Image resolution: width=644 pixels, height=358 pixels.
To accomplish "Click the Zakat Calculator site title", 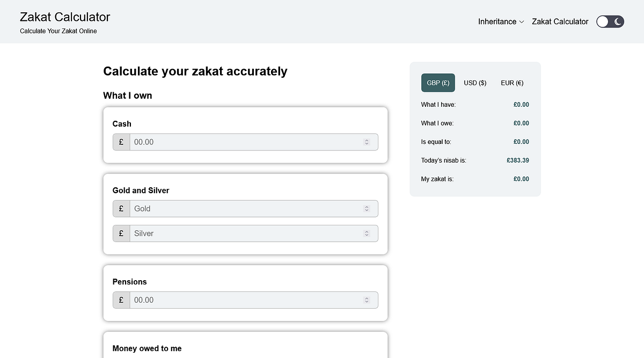I will click(65, 17).
